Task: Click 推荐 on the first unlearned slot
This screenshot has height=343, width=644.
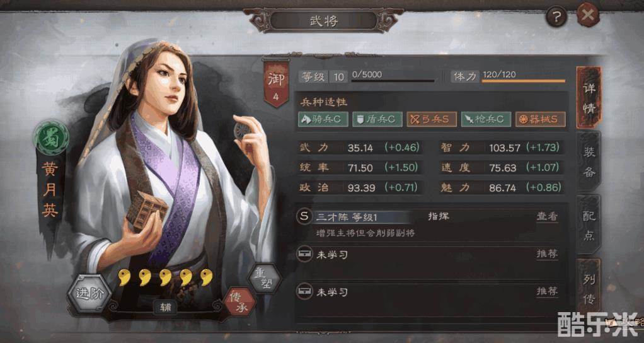Action: point(547,254)
